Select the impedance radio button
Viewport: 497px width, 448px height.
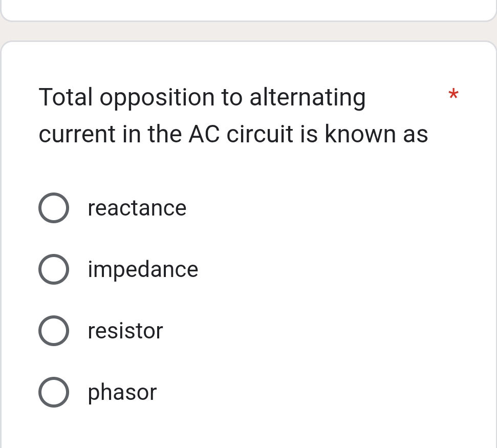point(54,269)
